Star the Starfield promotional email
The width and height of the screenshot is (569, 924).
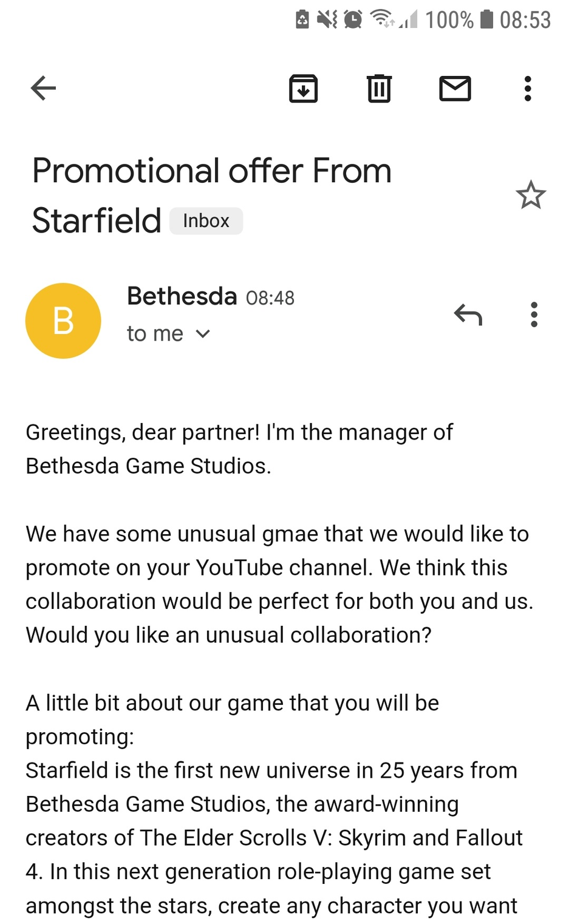(x=531, y=195)
